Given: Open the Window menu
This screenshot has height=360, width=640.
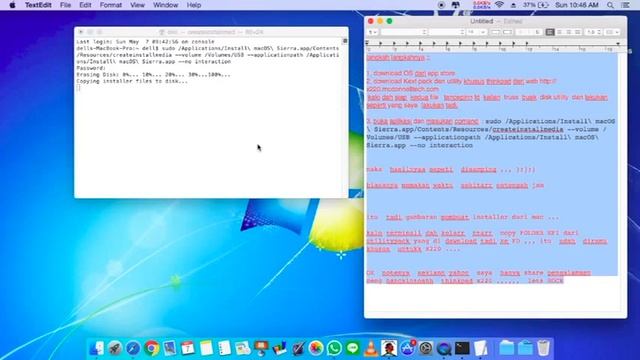Looking at the screenshot, I should click(x=165, y=5).
